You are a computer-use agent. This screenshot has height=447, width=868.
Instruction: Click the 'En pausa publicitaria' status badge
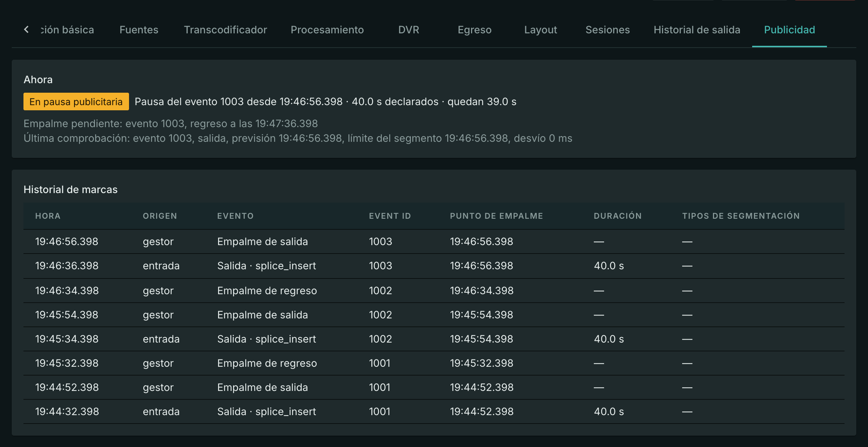point(76,101)
